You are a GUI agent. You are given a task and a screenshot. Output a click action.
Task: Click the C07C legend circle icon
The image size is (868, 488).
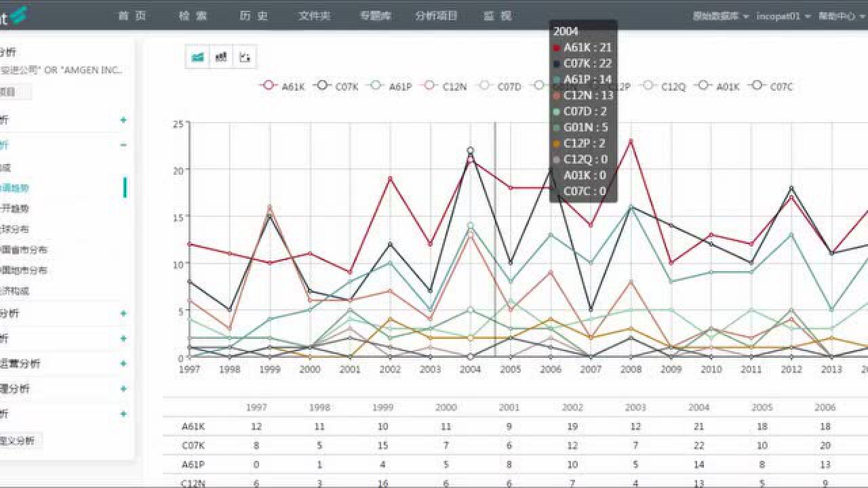[757, 86]
